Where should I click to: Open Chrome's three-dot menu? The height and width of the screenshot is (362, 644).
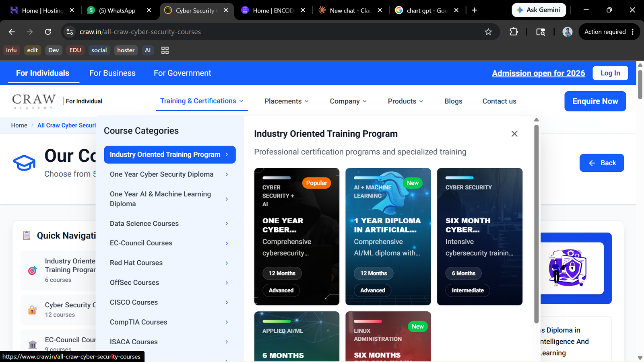(x=633, y=32)
